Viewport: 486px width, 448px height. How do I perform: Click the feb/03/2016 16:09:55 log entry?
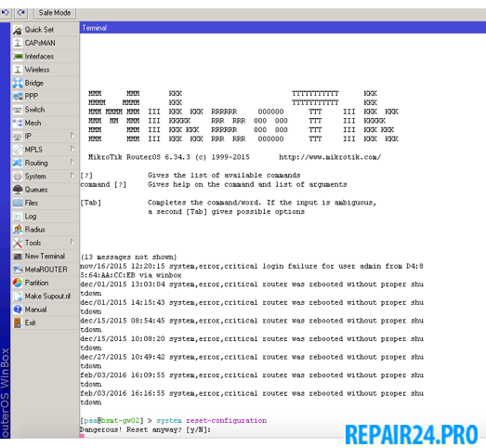click(252, 380)
